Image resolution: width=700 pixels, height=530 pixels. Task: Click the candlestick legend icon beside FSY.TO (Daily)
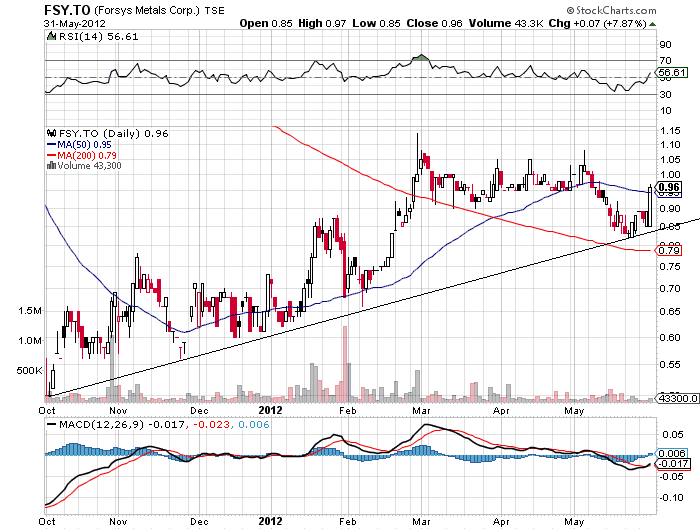(52, 133)
